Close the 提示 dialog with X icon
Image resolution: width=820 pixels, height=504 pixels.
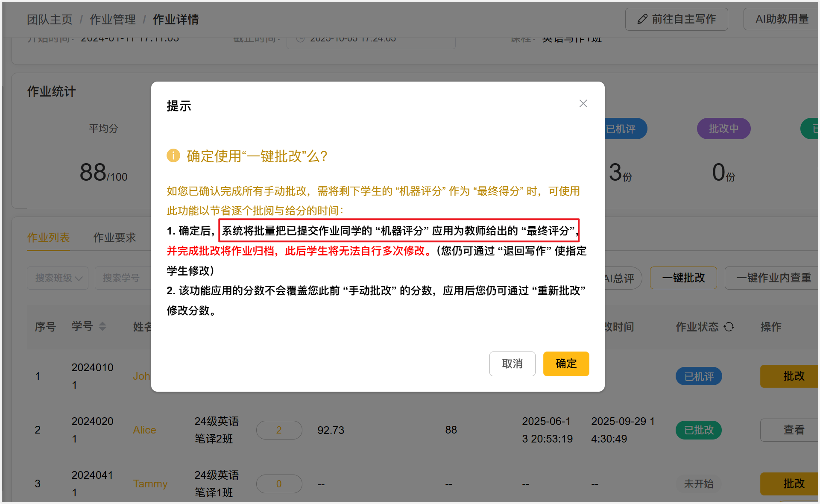(x=583, y=104)
